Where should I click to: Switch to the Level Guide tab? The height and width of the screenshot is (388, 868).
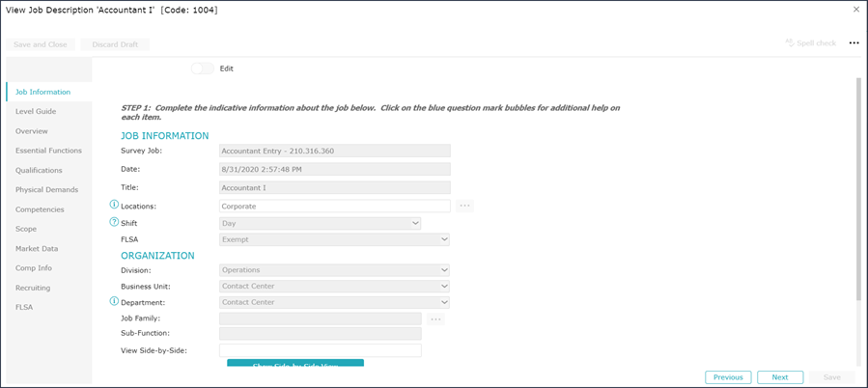36,111
